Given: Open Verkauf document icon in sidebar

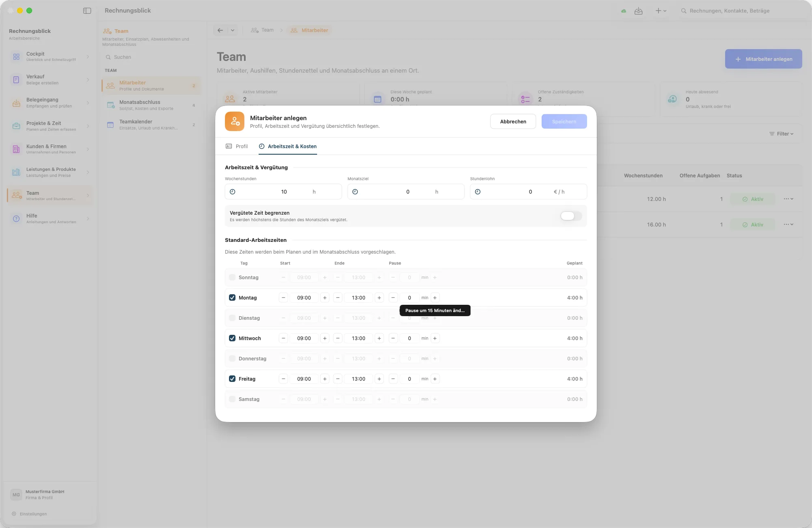Looking at the screenshot, I should point(16,80).
